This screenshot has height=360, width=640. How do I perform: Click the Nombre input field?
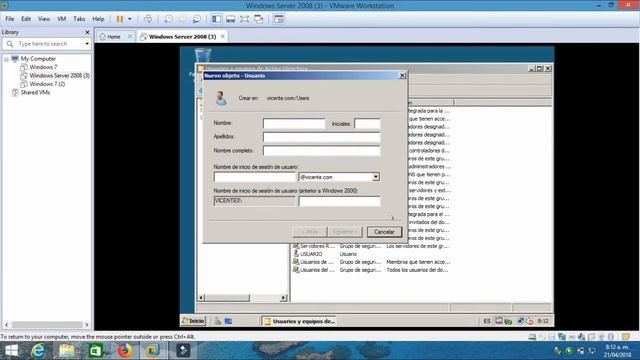(294, 123)
